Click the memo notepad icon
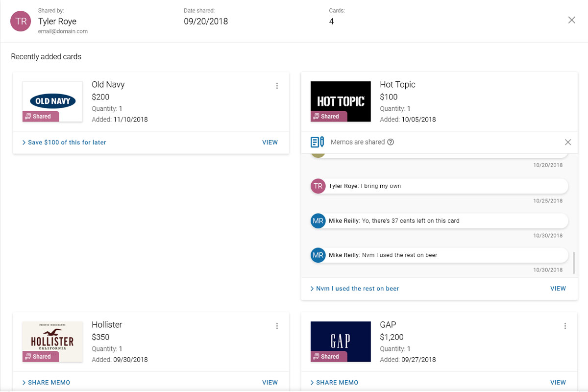This screenshot has width=588, height=392. pyautogui.click(x=318, y=142)
